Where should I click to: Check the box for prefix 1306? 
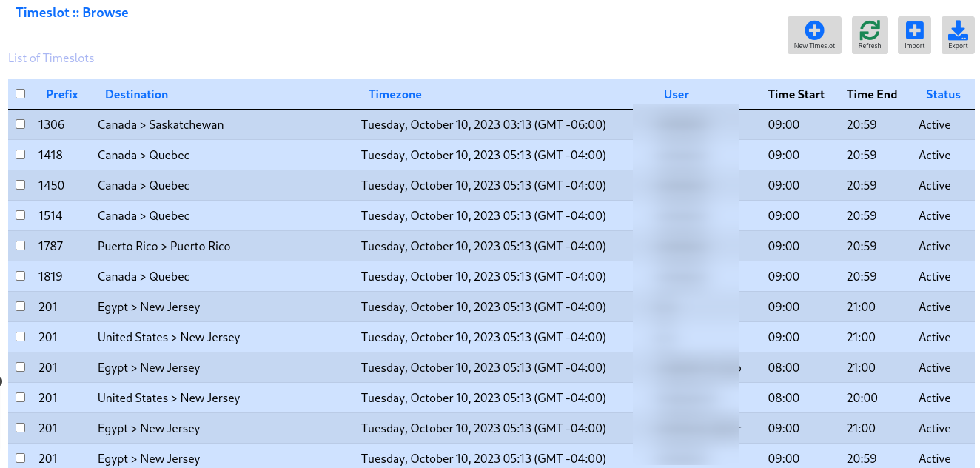pyautogui.click(x=21, y=124)
